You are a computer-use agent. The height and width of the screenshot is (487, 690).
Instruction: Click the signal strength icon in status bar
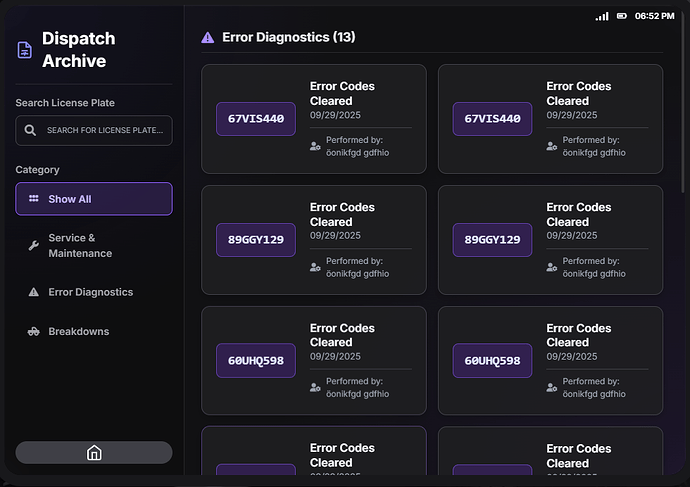pos(602,16)
